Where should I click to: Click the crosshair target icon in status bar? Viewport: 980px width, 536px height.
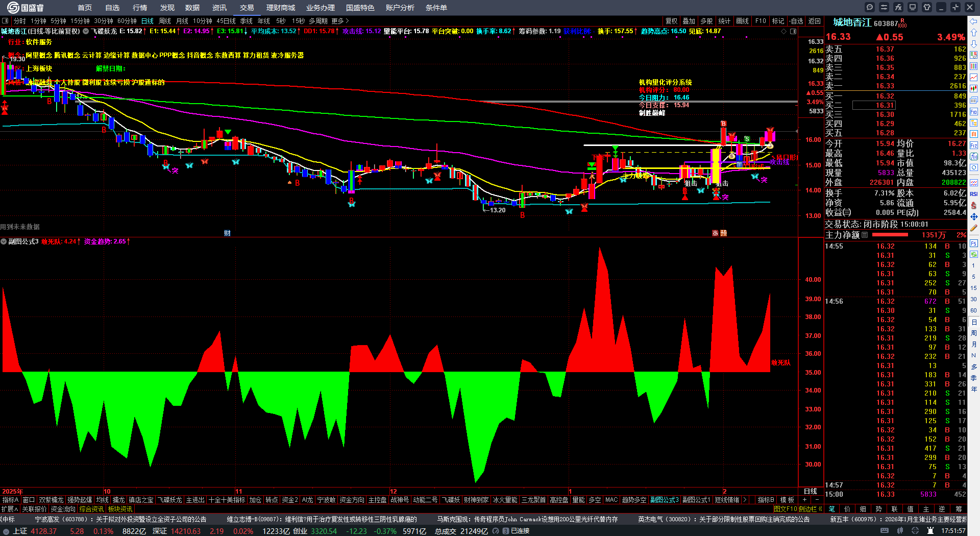click(x=915, y=531)
